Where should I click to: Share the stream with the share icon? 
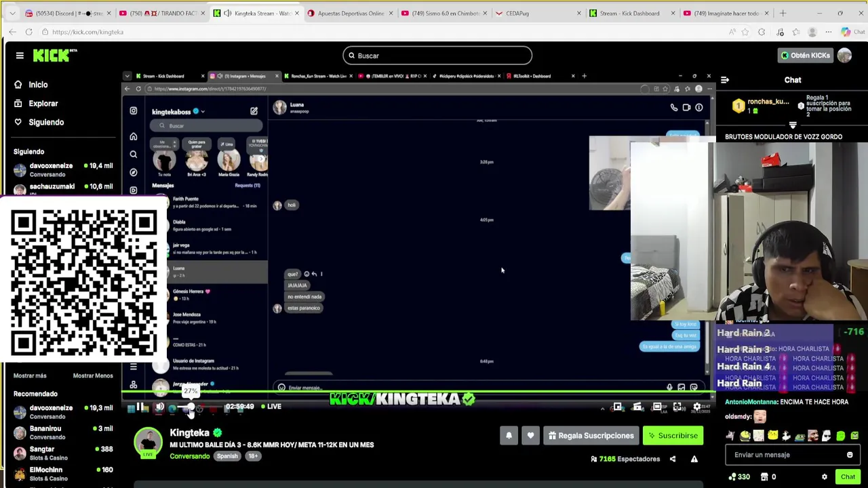point(673,459)
